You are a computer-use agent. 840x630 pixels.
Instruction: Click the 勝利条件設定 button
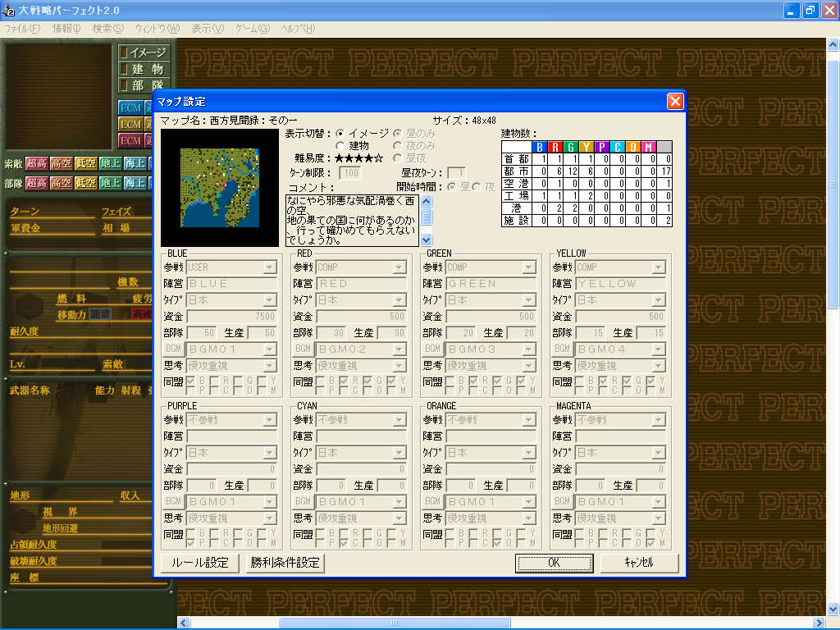[x=285, y=563]
